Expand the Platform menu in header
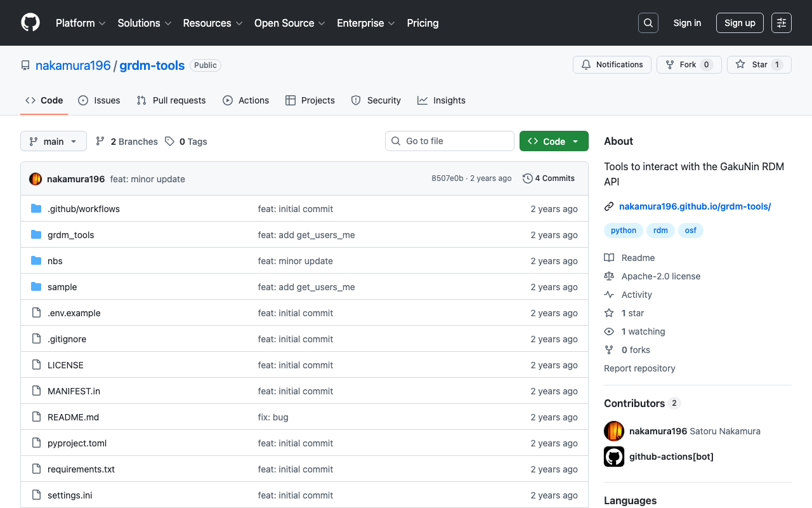This screenshot has height=508, width=812. (81, 23)
